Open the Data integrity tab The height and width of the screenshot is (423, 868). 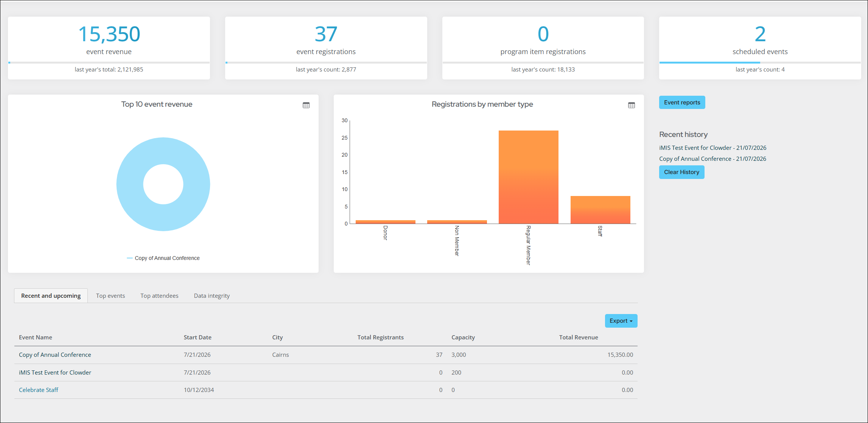point(212,296)
